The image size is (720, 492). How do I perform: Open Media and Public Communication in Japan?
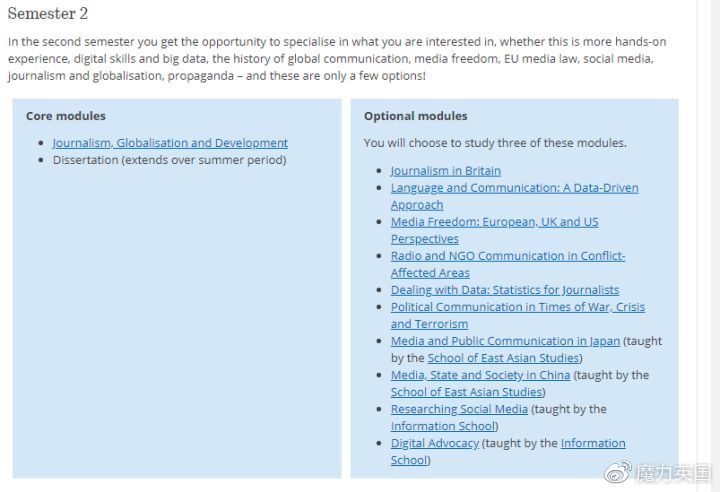505,341
